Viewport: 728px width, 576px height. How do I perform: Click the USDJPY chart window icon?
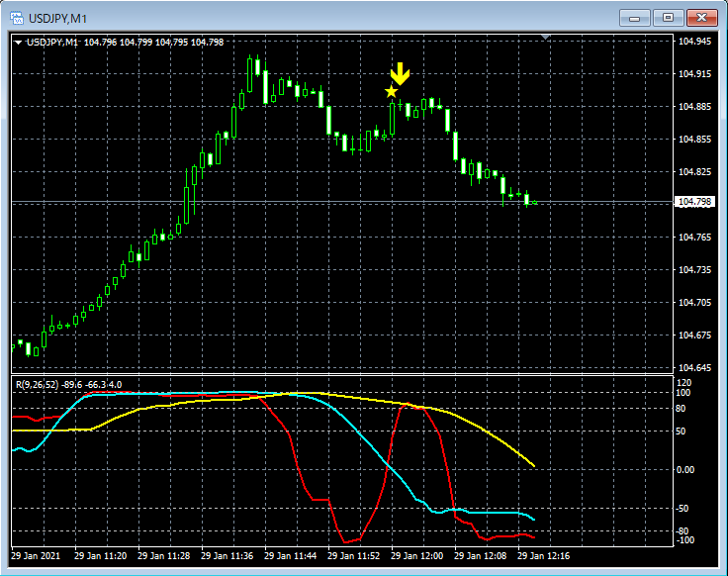17,18
